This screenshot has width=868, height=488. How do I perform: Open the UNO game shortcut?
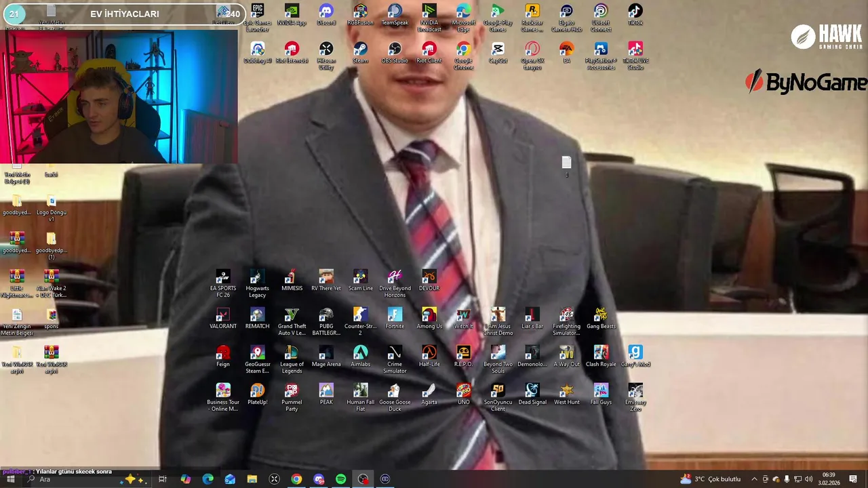463,394
